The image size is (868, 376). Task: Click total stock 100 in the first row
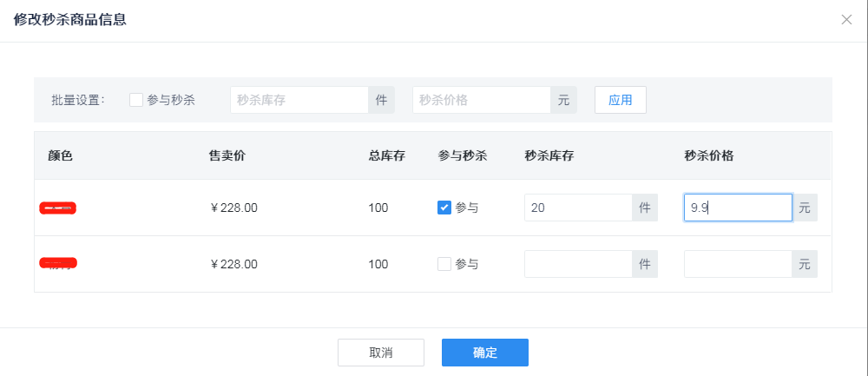pos(378,208)
